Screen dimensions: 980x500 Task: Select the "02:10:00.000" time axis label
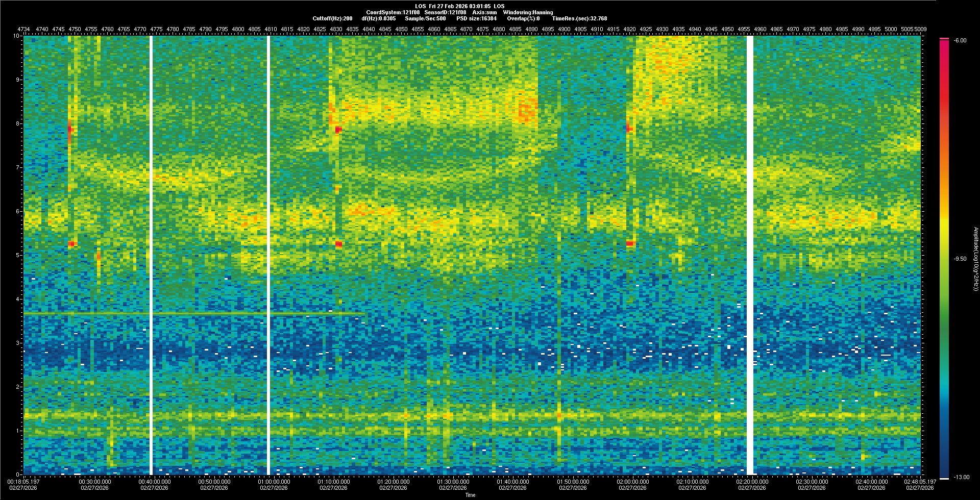(x=692, y=481)
